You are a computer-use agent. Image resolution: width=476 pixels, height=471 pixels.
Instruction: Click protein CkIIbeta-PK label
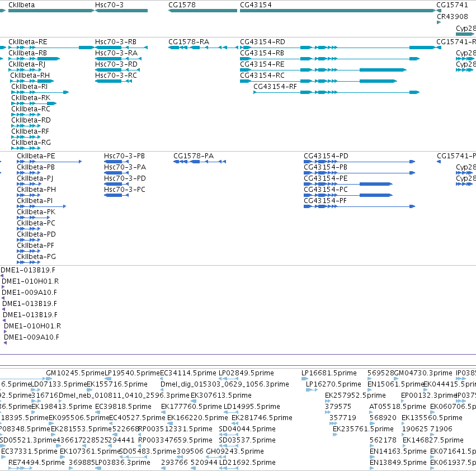36,211
